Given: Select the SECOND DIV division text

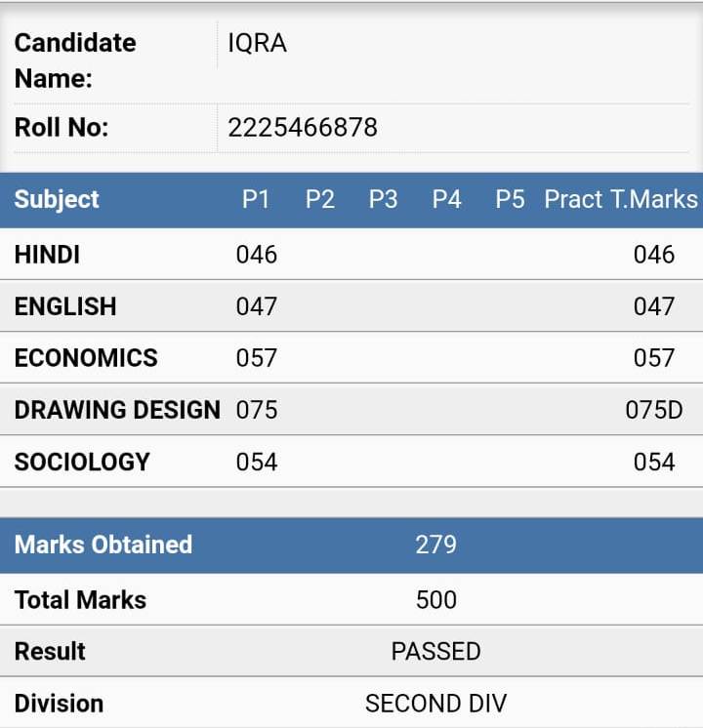Looking at the screenshot, I should tap(435, 704).
